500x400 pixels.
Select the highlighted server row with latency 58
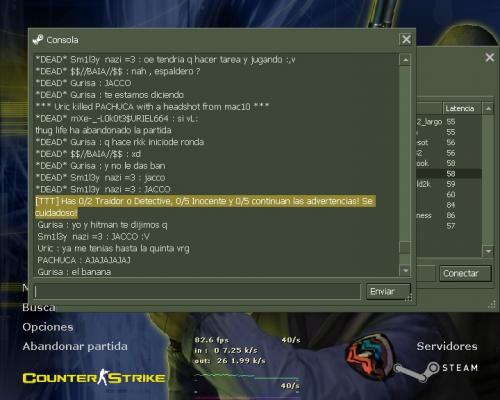(449, 174)
